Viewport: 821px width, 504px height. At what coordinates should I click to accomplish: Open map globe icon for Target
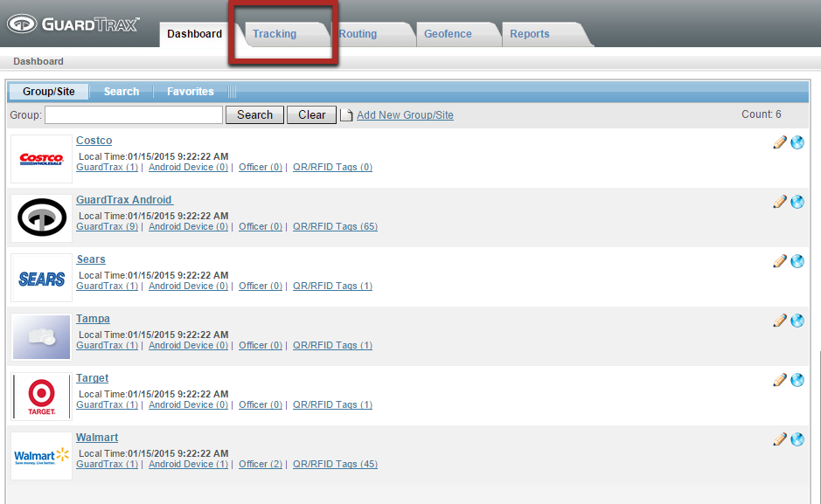(x=797, y=380)
